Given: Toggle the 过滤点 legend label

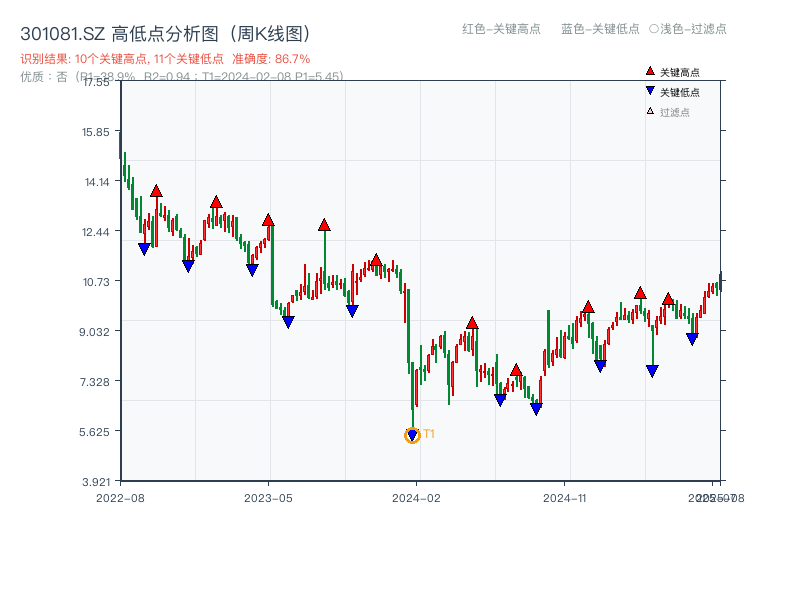Looking at the screenshot, I should coord(675,112).
